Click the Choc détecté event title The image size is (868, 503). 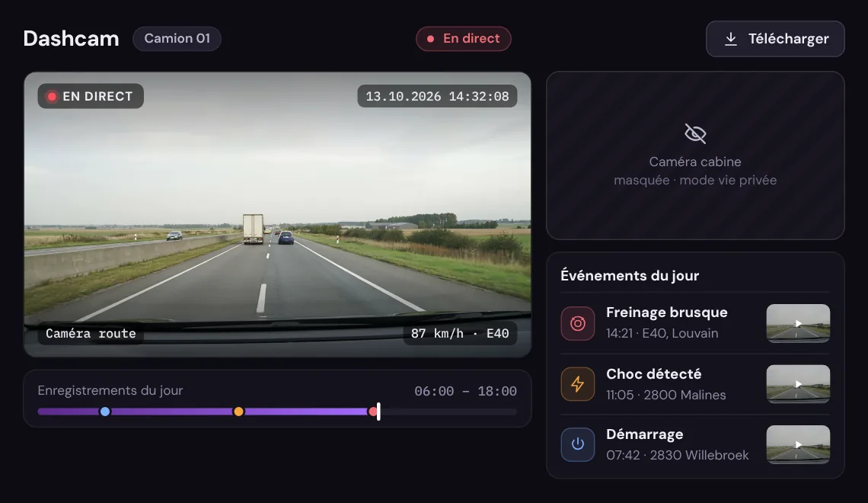point(654,374)
